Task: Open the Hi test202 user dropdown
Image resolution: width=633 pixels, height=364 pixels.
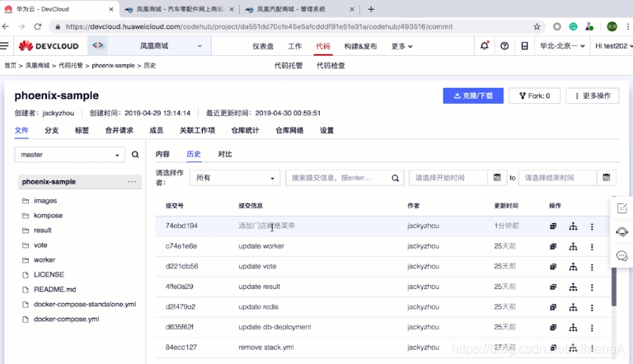Action: (613, 46)
